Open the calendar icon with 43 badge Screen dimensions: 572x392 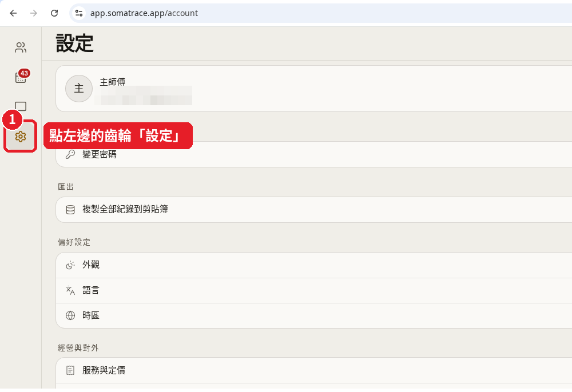pyautogui.click(x=21, y=77)
